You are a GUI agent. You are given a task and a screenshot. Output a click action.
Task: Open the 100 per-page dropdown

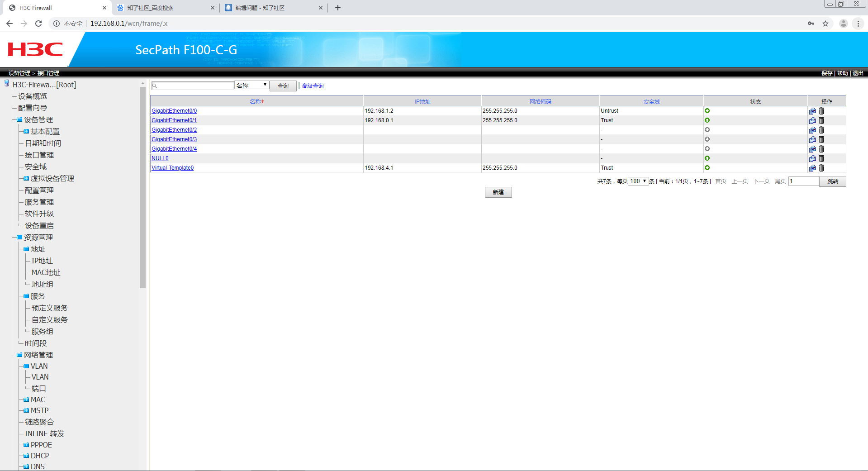coord(638,181)
